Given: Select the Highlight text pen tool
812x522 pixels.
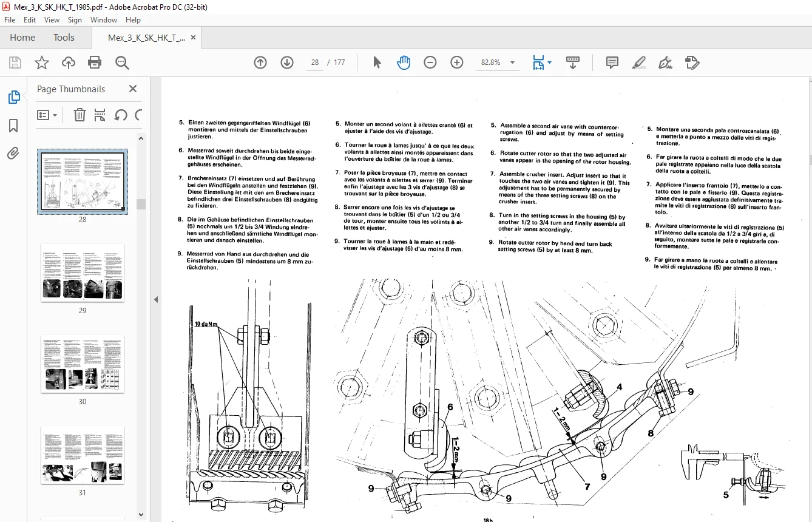Looking at the screenshot, I should tap(639, 63).
